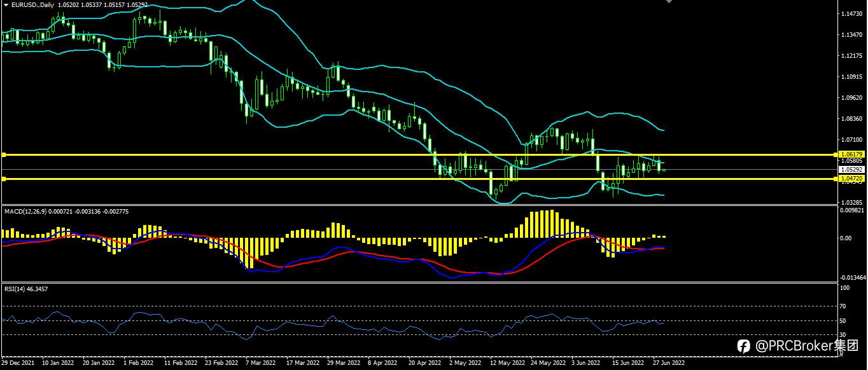Viewport: 868px width, 370px height.
Task: Click the 7 Mar 2022 date label
Action: click(260, 363)
